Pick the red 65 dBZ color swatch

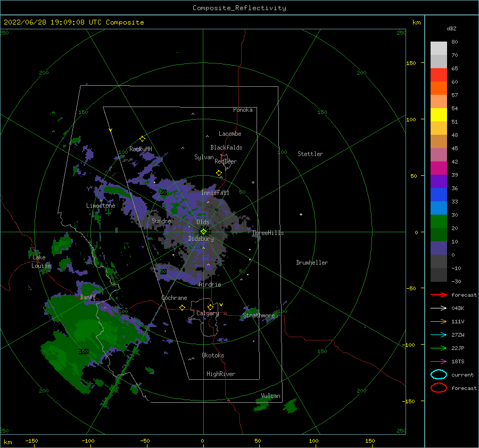click(x=439, y=75)
